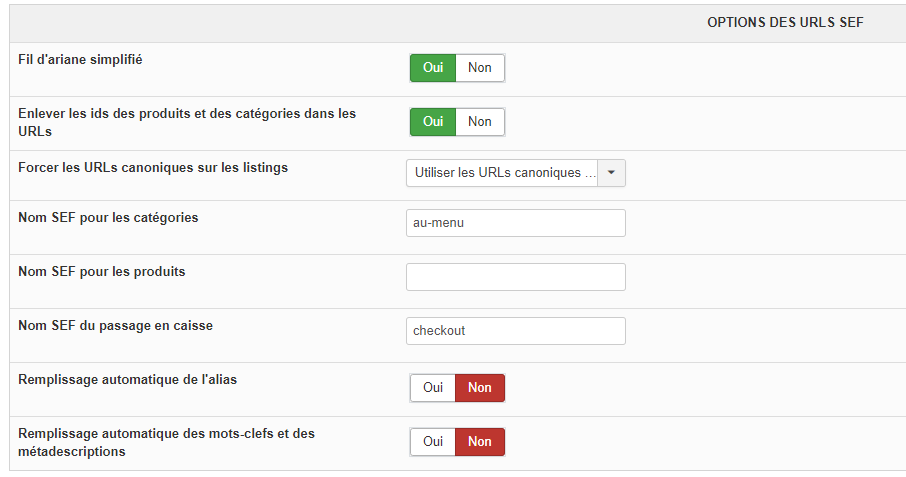
Task: Set Fil d'ariane simplifié to Non
Action: pos(480,68)
